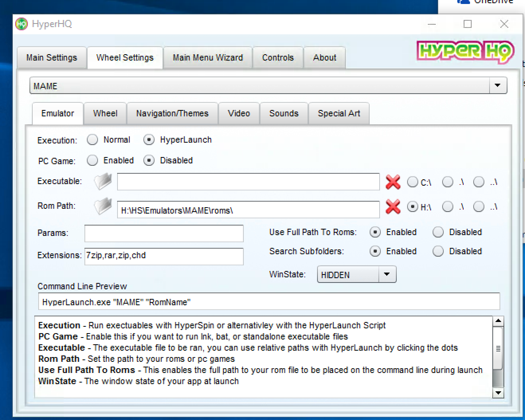
Task: Choose ..\ parent path for Rom Path
Action: tap(479, 207)
